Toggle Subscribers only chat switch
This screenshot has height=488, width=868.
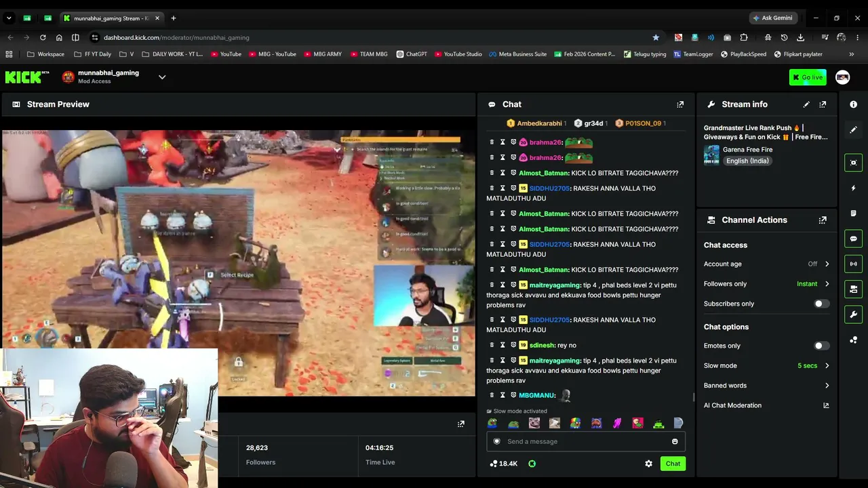click(x=821, y=304)
